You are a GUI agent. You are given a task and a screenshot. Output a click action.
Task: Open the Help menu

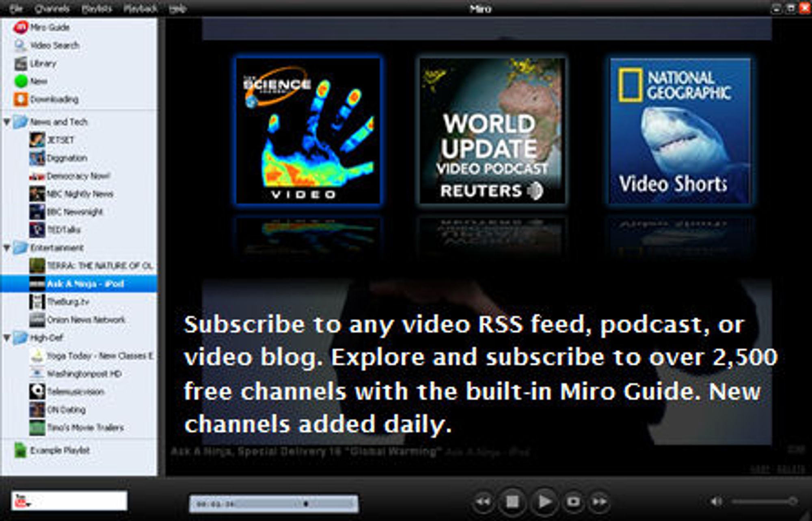point(177,9)
